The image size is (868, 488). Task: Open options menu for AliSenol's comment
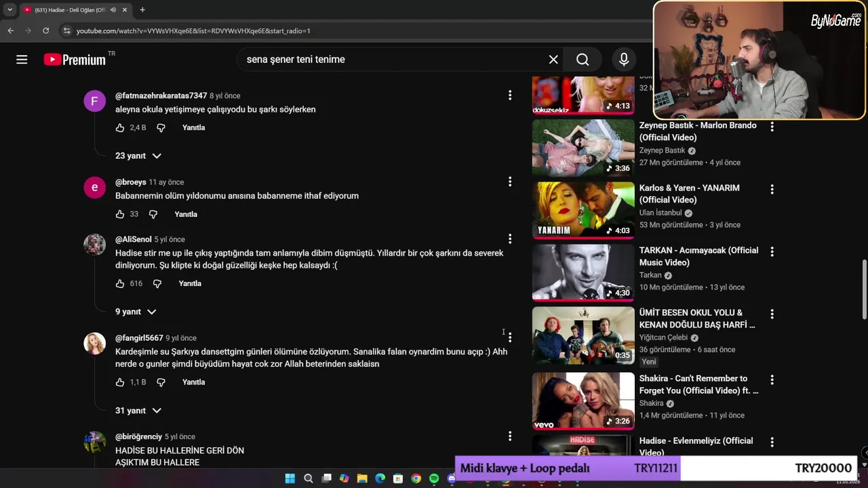tap(510, 239)
